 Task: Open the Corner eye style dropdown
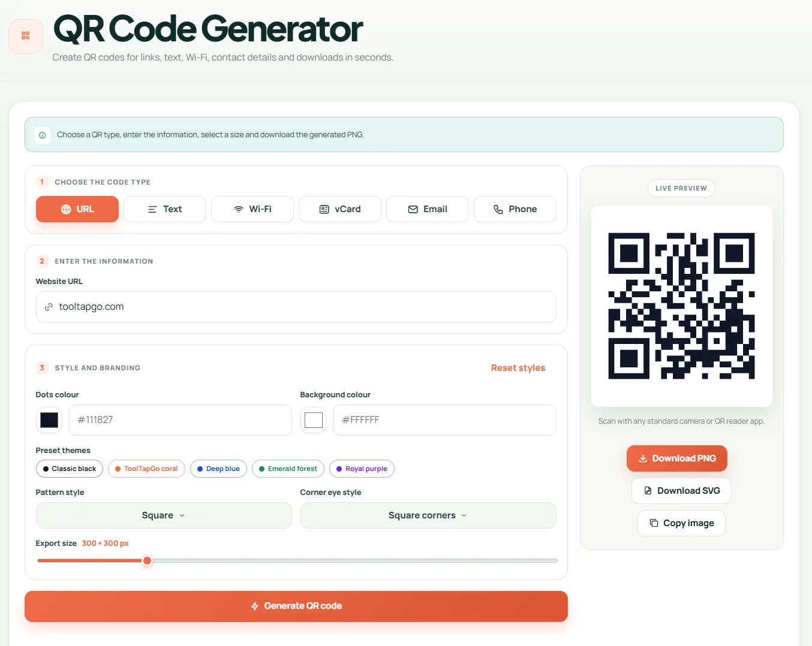(428, 515)
